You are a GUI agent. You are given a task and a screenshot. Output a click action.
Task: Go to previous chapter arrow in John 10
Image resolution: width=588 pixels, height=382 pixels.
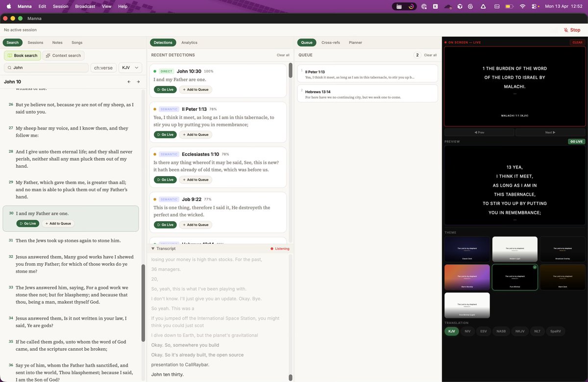tap(129, 82)
